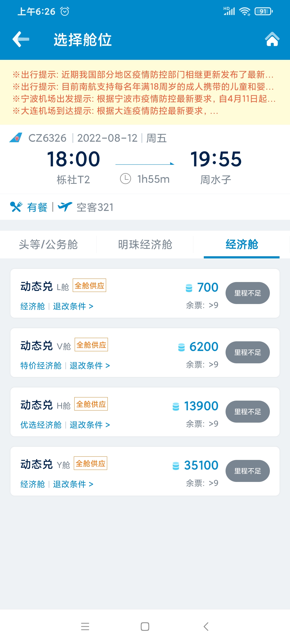Tap the China Southern airline logo

[16, 138]
